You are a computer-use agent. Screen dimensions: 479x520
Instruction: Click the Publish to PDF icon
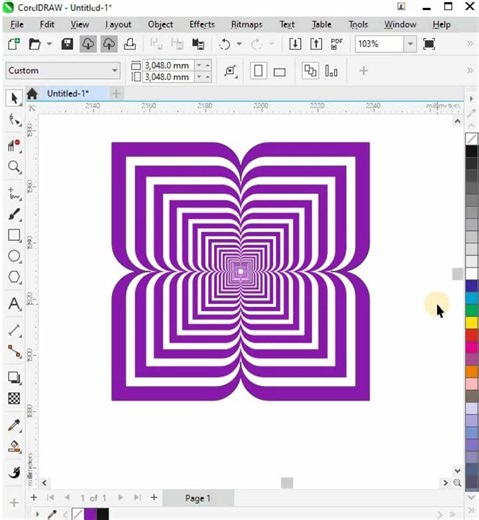(336, 44)
